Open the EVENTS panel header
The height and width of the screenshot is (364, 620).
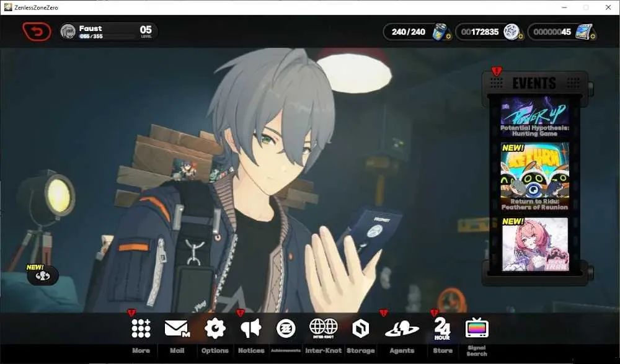point(534,83)
